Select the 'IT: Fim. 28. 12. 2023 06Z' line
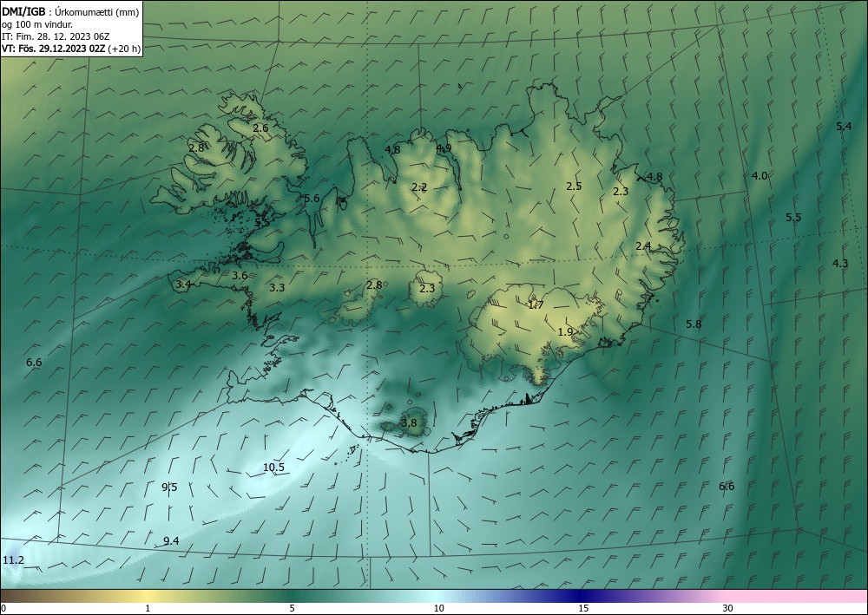Image resolution: width=868 pixels, height=615 pixels. [56, 36]
